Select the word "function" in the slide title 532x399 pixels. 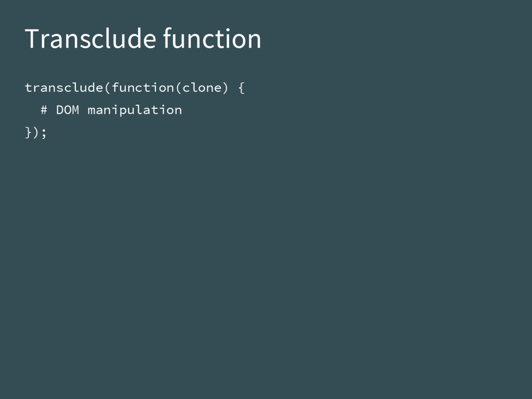point(212,38)
